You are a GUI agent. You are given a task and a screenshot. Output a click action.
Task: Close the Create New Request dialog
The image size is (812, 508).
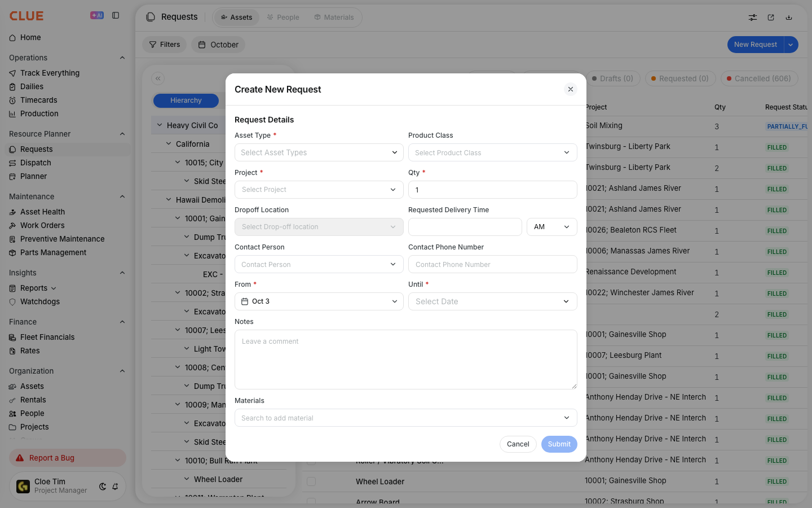coord(571,89)
